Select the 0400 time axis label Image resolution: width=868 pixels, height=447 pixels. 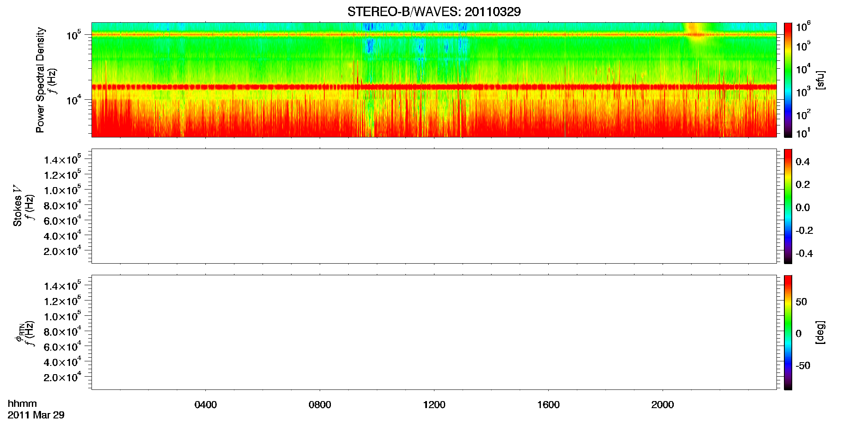click(x=206, y=405)
